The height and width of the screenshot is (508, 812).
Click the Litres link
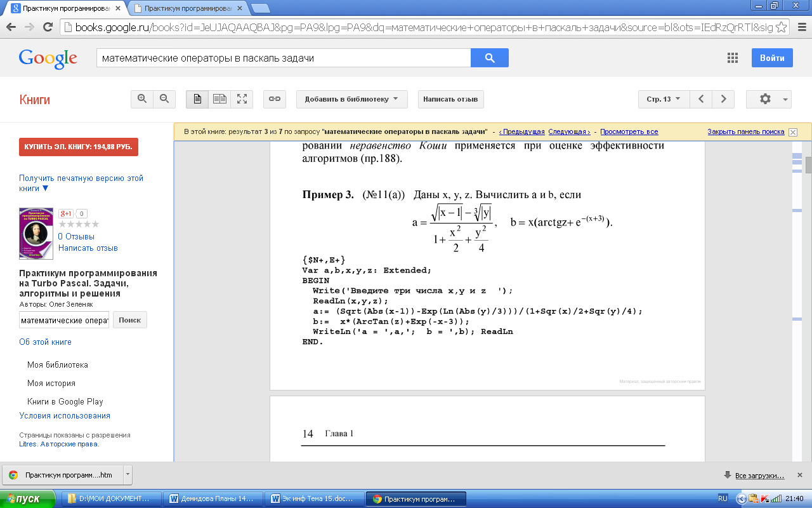pos(28,444)
